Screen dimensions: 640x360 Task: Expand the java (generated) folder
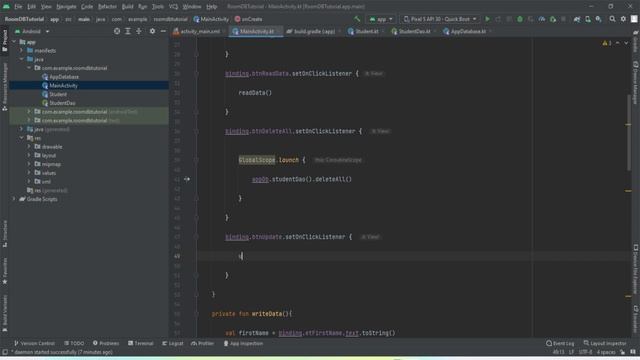22,129
